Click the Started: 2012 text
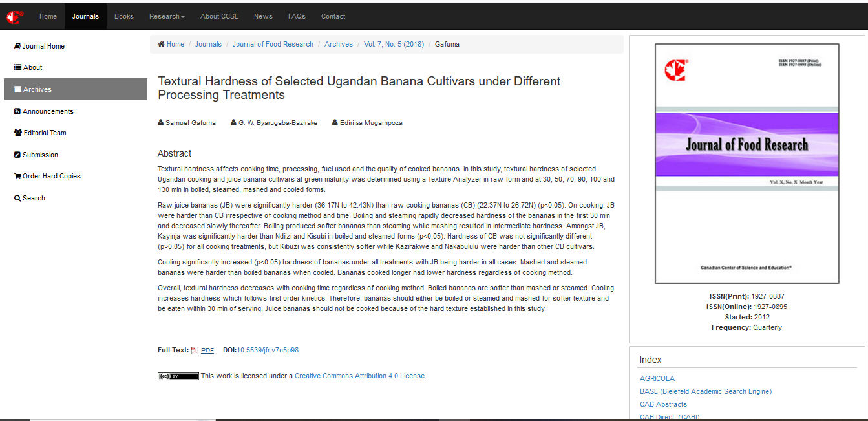 pyautogui.click(x=747, y=317)
